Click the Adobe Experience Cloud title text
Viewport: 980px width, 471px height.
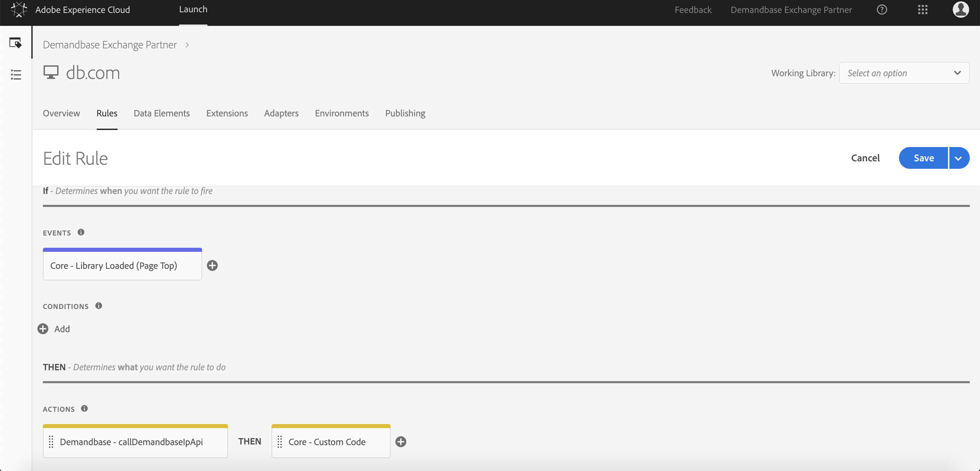click(83, 10)
